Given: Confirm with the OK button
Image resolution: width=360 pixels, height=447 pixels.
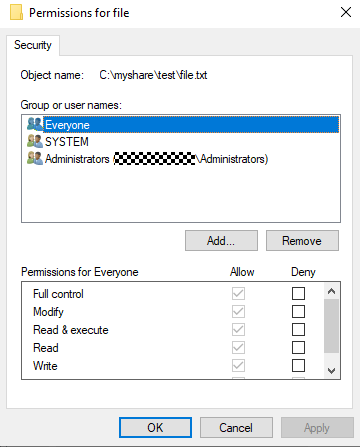Looking at the screenshot, I should point(155,428).
